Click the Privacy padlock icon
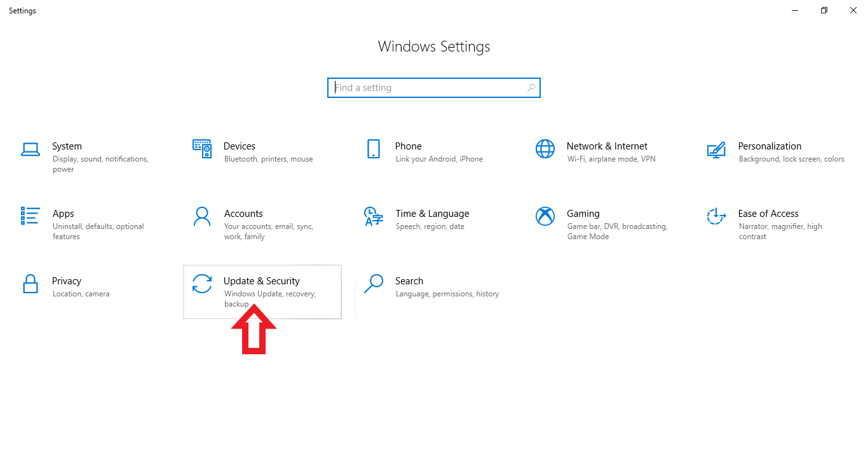Viewport: 868px width, 463px height. 31,284
